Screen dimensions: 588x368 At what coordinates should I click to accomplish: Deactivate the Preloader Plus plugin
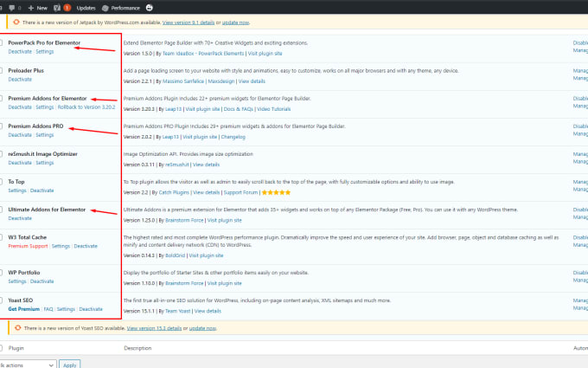(20, 80)
